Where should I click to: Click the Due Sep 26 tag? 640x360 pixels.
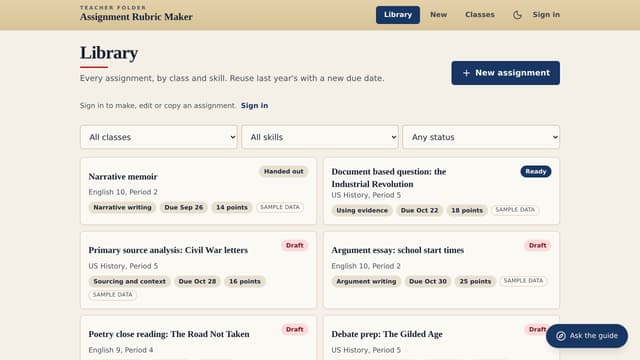(x=184, y=207)
